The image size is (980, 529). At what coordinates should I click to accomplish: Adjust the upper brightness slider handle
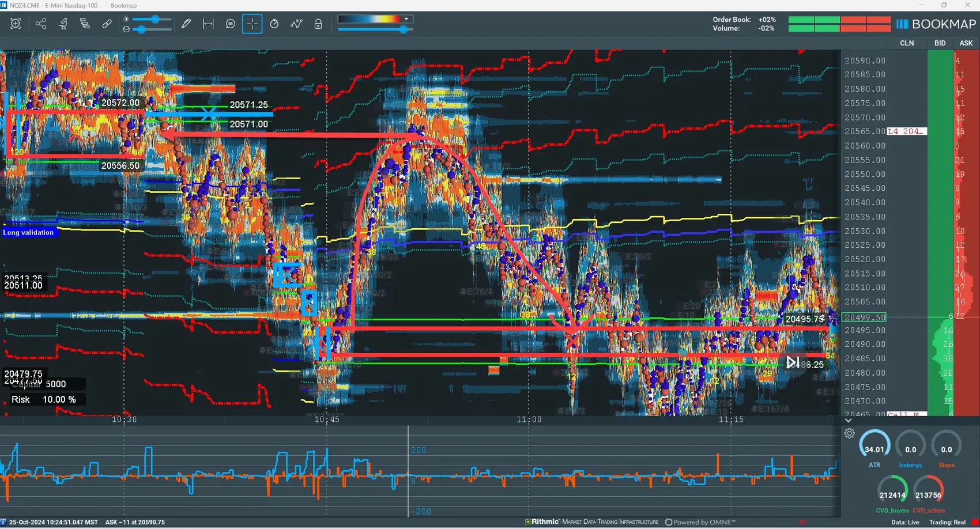click(x=155, y=19)
